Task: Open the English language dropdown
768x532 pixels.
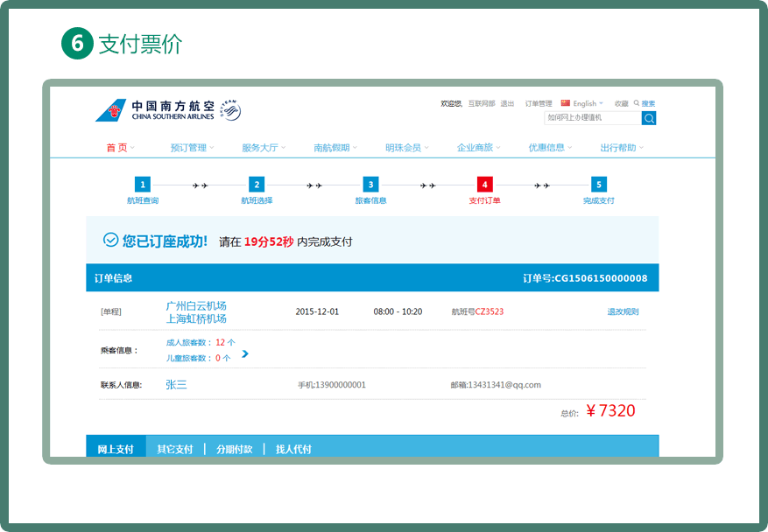Action: point(584,103)
